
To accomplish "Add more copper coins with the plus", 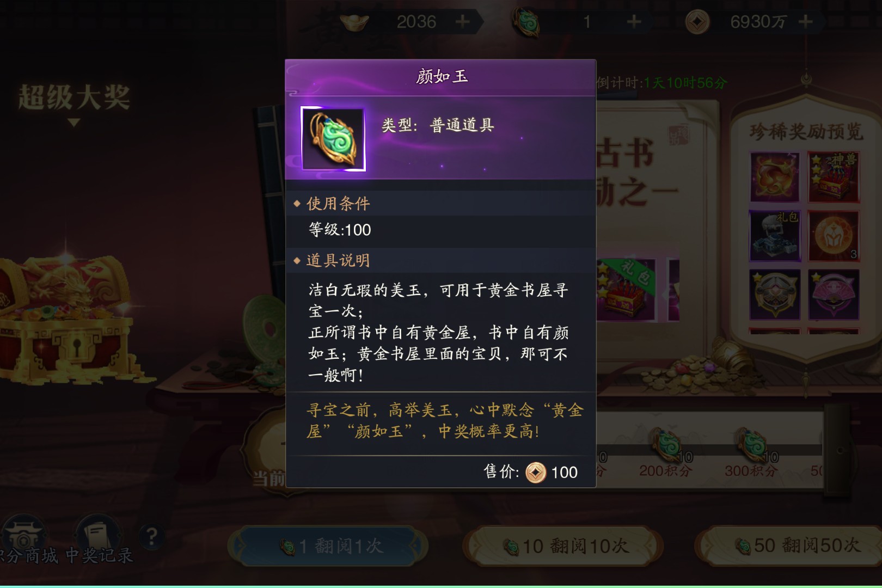I will [805, 22].
